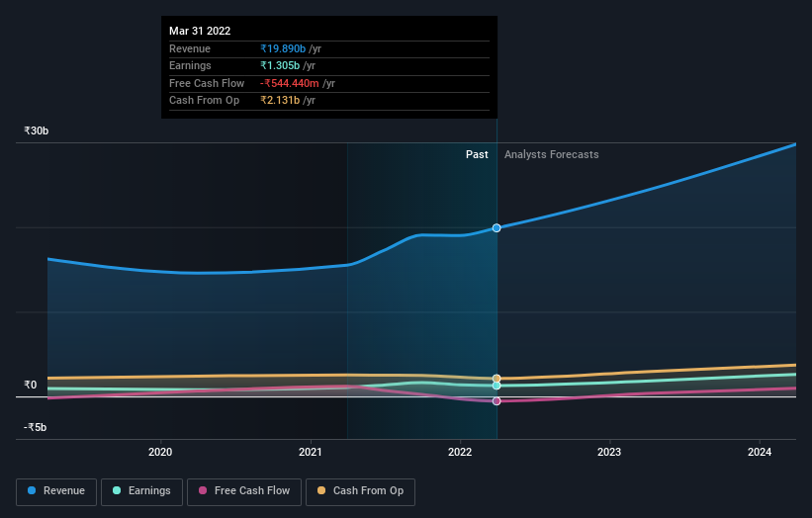This screenshot has width=812, height=518.
Task: Click the ₹19.890b revenue value
Action: pyautogui.click(x=283, y=48)
